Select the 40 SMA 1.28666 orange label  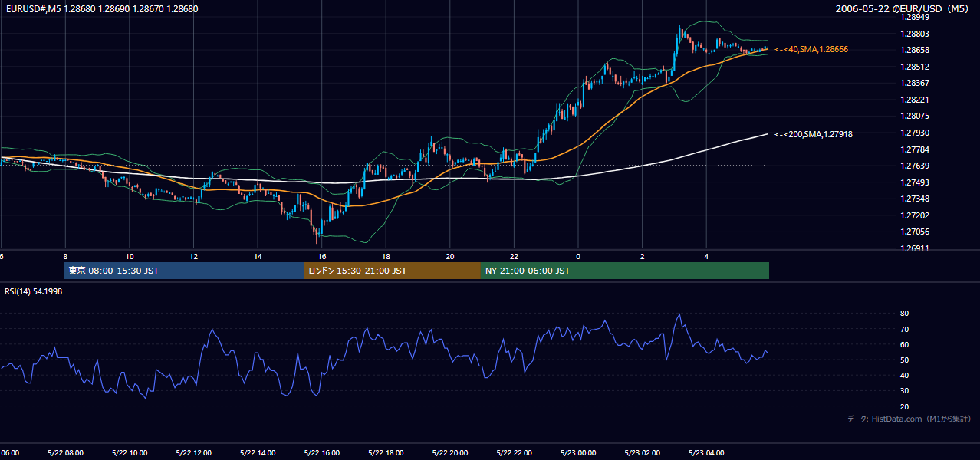[x=811, y=49]
